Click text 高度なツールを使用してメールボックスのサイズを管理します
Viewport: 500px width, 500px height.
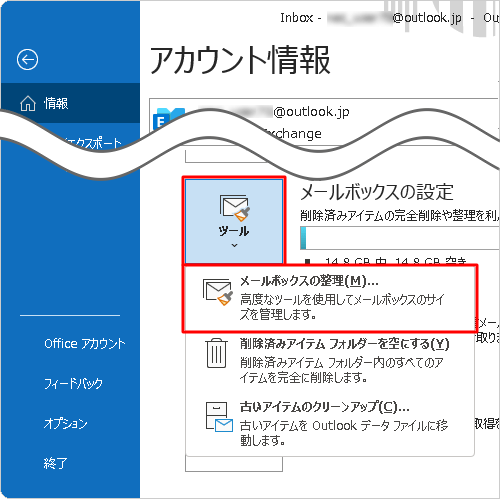point(342,307)
